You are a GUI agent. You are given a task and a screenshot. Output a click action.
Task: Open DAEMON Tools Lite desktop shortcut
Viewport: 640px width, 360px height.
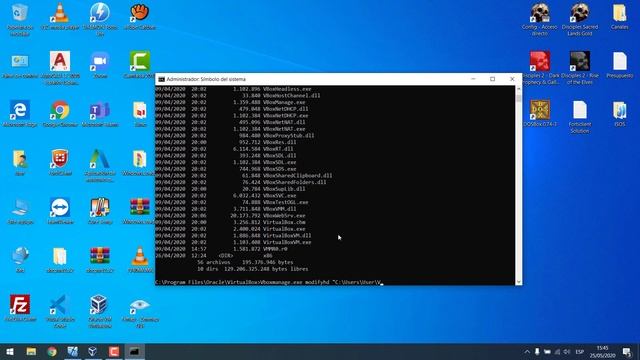coord(100,19)
